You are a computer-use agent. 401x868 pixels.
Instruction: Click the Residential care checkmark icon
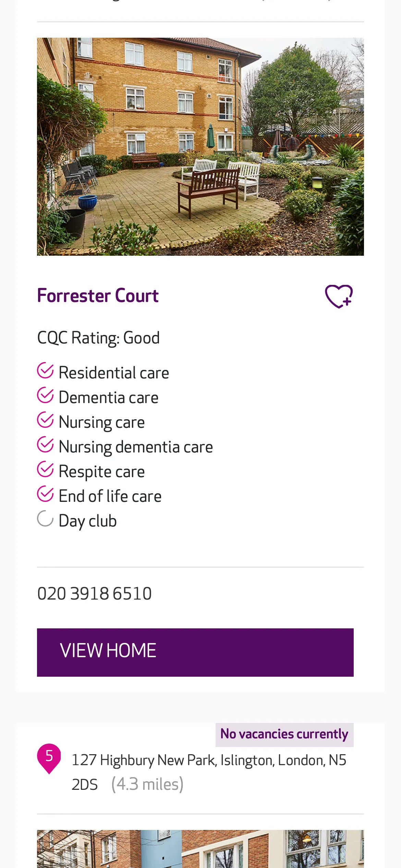(x=45, y=371)
